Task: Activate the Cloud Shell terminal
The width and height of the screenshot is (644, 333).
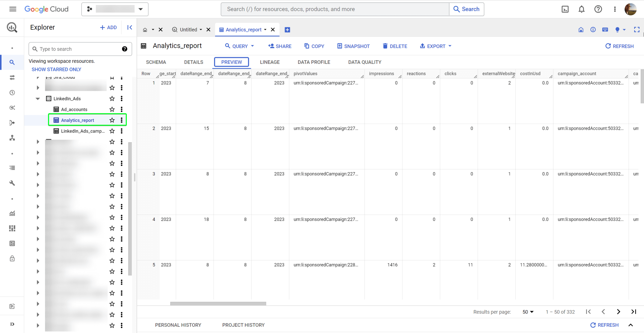Action: coord(565,9)
